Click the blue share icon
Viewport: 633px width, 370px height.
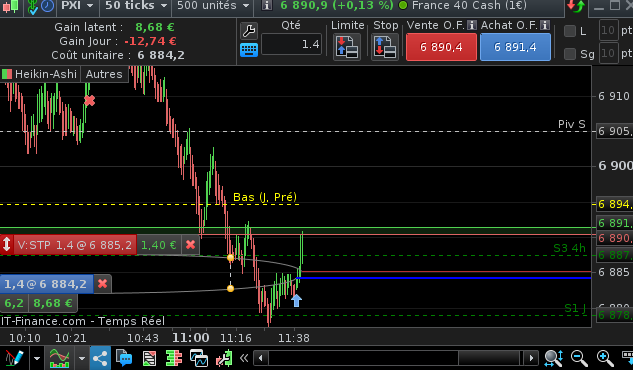click(100, 358)
